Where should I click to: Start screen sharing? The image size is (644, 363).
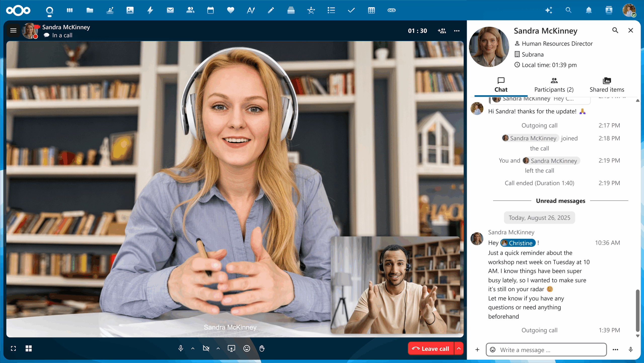coord(231,348)
